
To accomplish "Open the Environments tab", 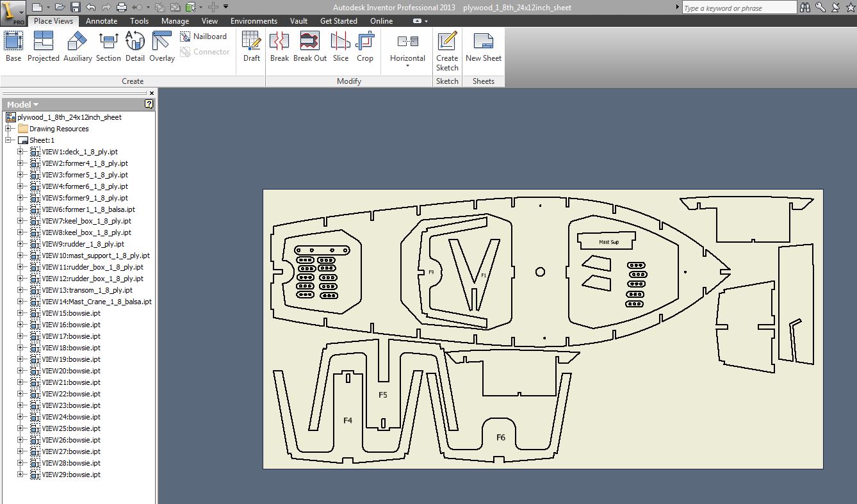I will pos(254,21).
